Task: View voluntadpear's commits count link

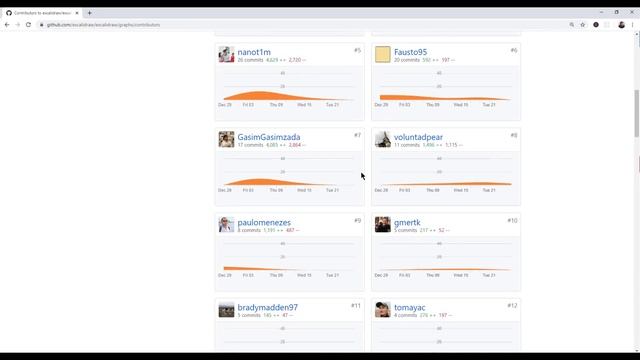Action: coord(407,145)
